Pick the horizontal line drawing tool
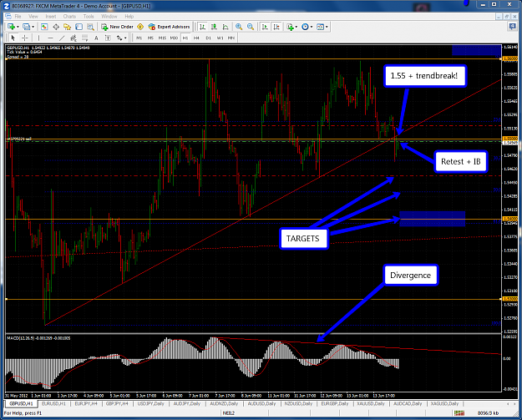The image size is (522, 420). pos(50,38)
